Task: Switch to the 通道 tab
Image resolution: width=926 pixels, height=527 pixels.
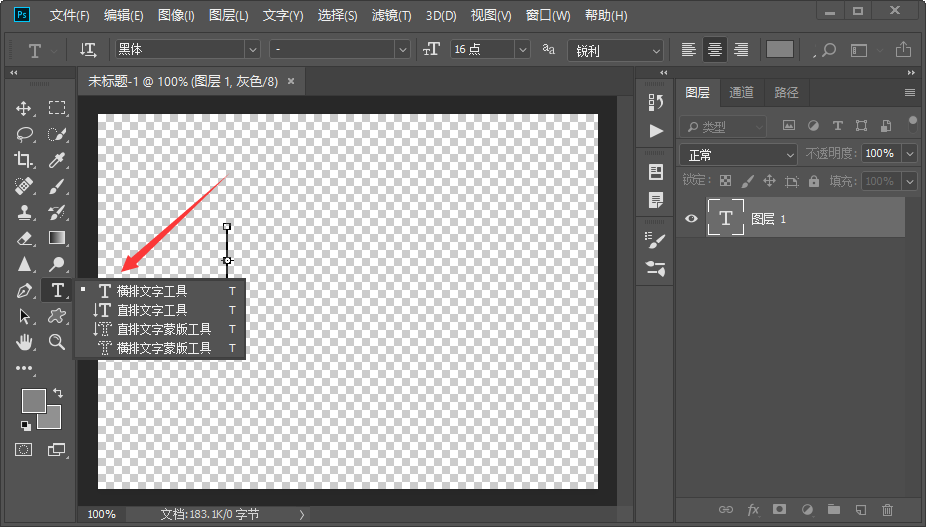Action: pos(741,93)
